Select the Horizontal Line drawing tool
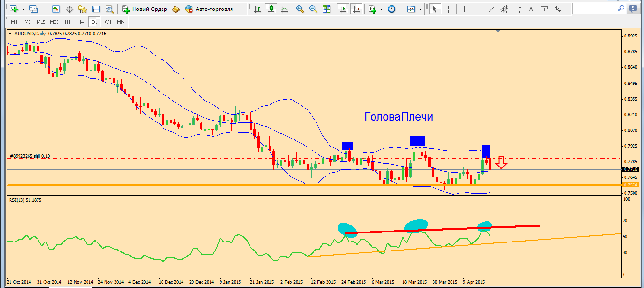 pyautogui.click(x=478, y=9)
